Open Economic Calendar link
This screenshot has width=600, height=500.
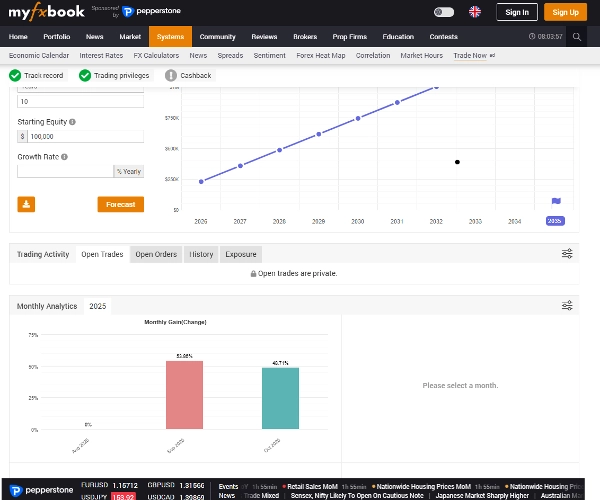pos(39,55)
